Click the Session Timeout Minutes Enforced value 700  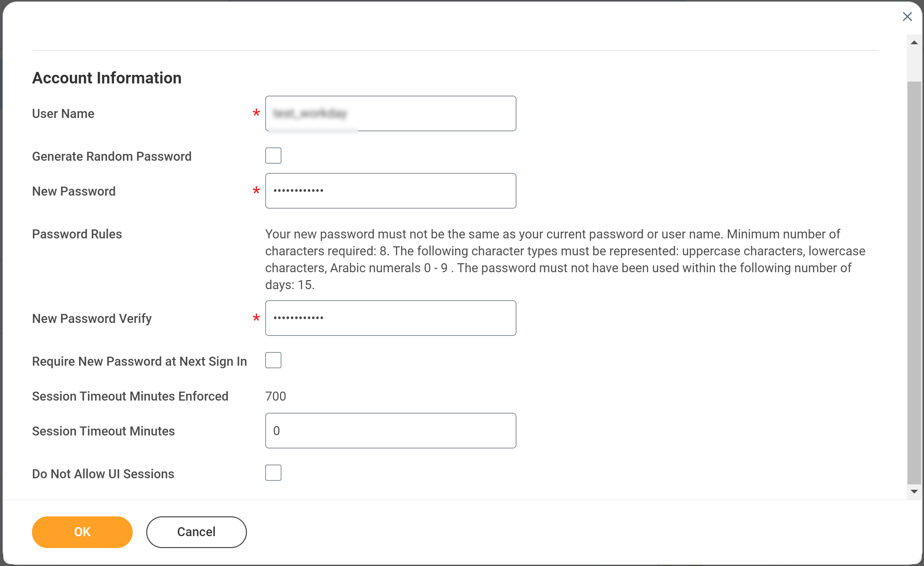[275, 396]
